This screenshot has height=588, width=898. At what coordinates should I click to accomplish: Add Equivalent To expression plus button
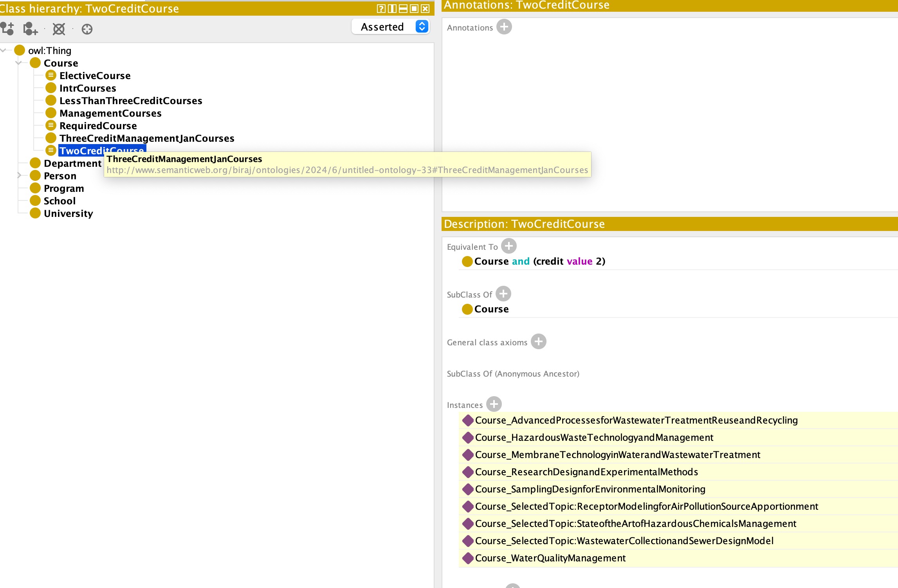coord(509,246)
